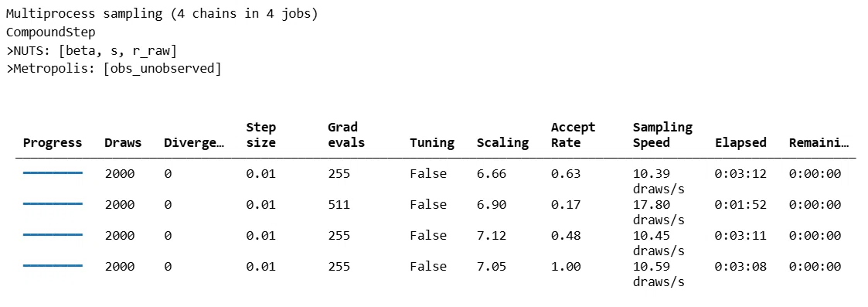Click the Tuning column header

pos(432,143)
